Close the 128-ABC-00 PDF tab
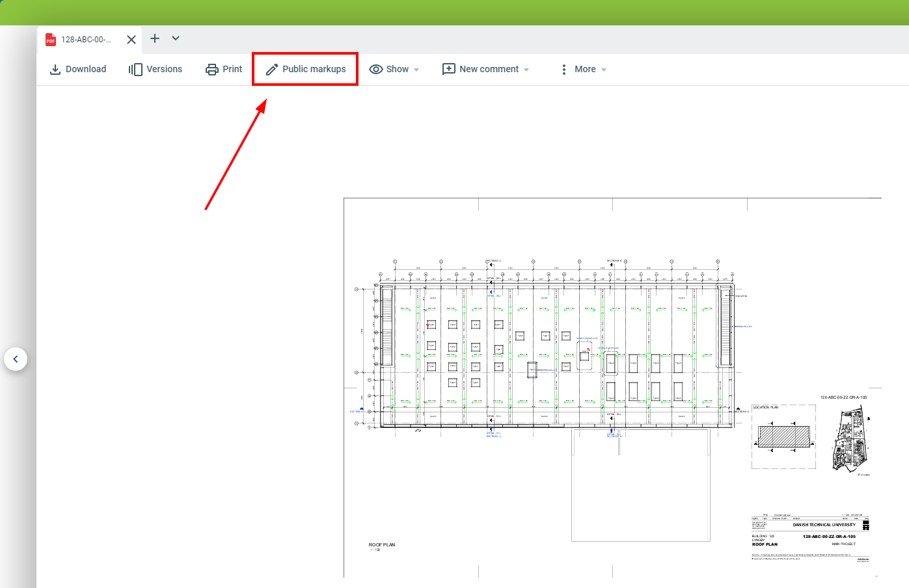The height and width of the screenshot is (588, 909). tap(131, 40)
